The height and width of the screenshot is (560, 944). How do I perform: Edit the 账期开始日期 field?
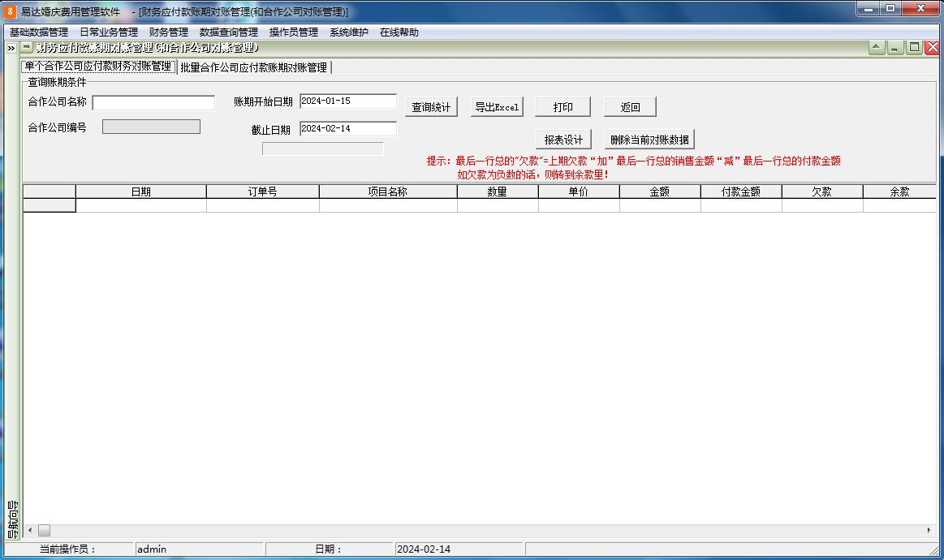(348, 101)
